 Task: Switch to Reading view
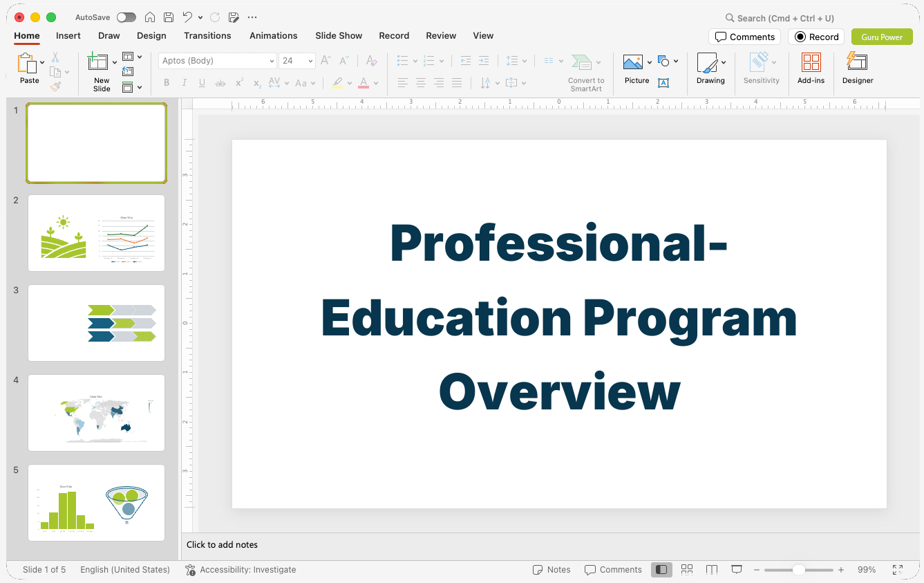point(712,570)
